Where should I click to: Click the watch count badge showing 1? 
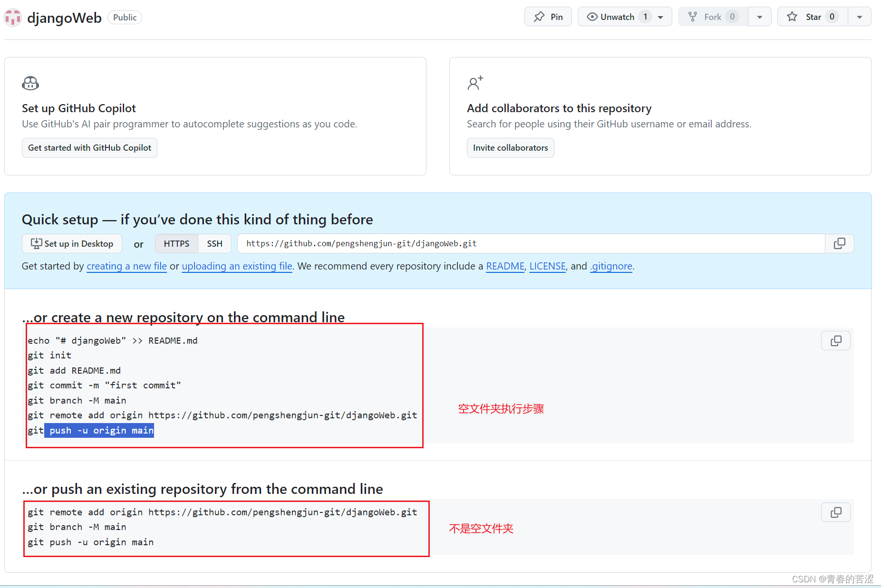[x=645, y=17]
